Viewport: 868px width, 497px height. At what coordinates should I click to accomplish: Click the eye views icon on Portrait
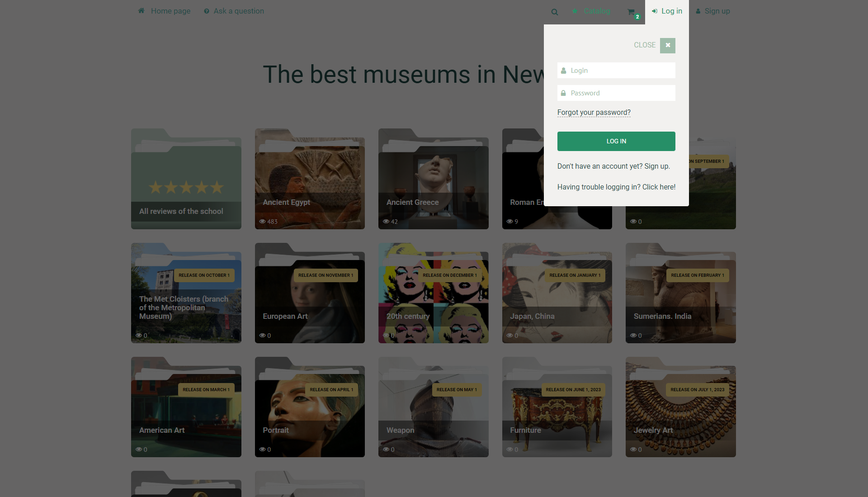[262, 450]
